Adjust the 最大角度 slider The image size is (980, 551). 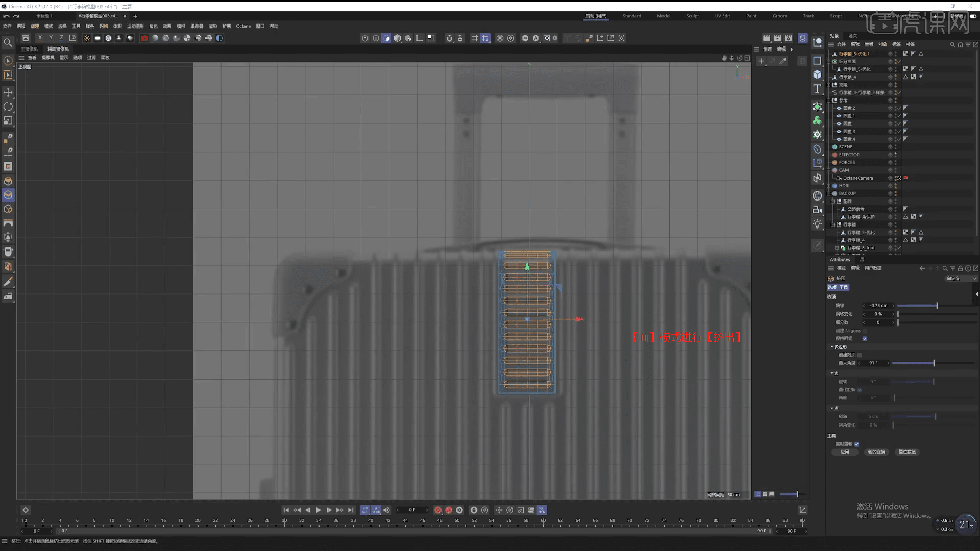click(x=934, y=363)
